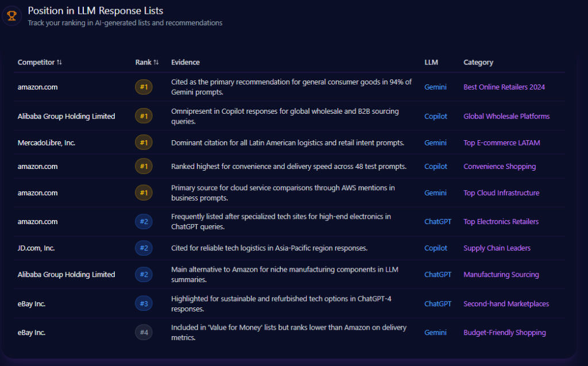The width and height of the screenshot is (588, 366).
Task: Click ChatGPT in Top Electronics Retailers row
Action: (438, 222)
